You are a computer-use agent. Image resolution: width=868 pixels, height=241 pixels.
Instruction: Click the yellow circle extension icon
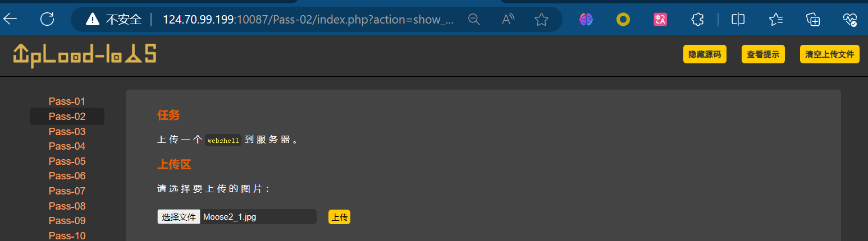pos(623,20)
